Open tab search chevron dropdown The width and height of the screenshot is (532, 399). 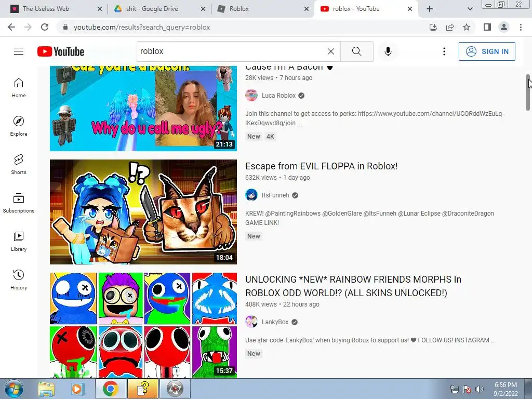coord(470,9)
